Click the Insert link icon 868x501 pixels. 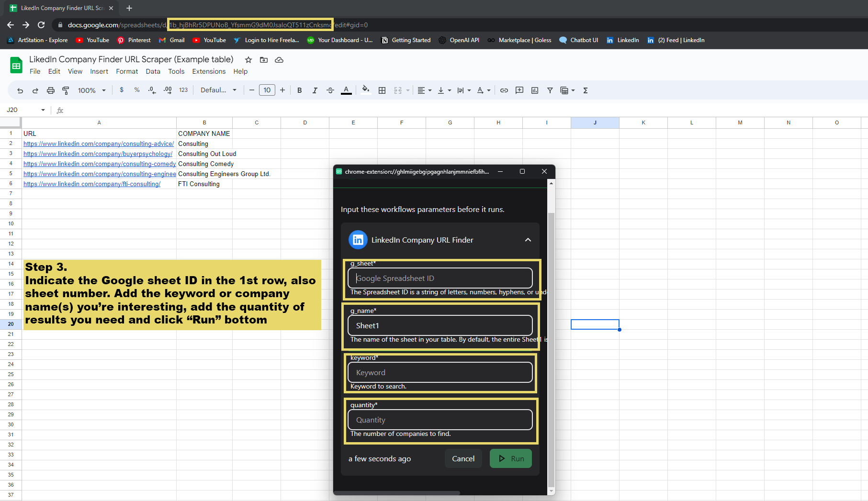click(504, 90)
